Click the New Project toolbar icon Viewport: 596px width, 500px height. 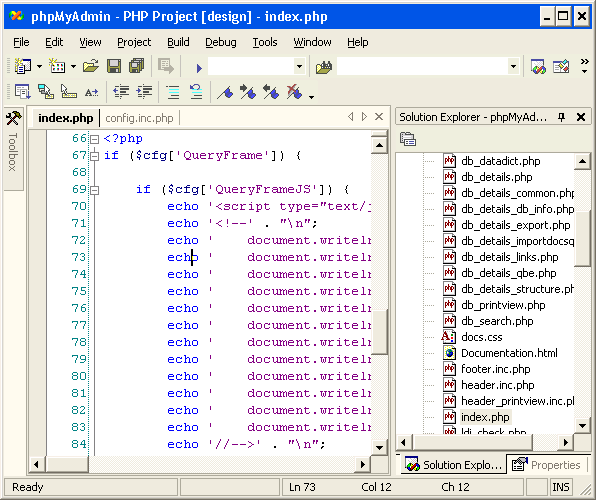tap(23, 66)
